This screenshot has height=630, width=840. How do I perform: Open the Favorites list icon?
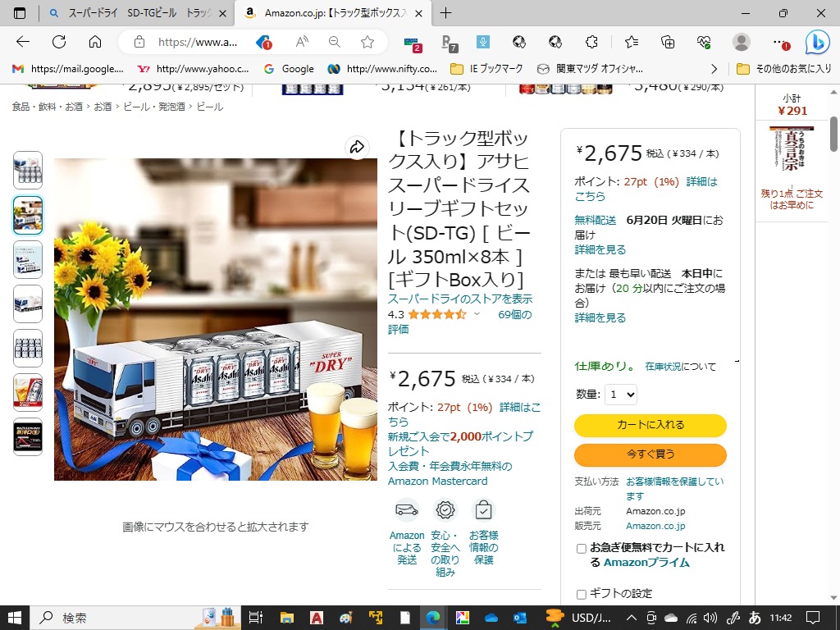tap(632, 42)
